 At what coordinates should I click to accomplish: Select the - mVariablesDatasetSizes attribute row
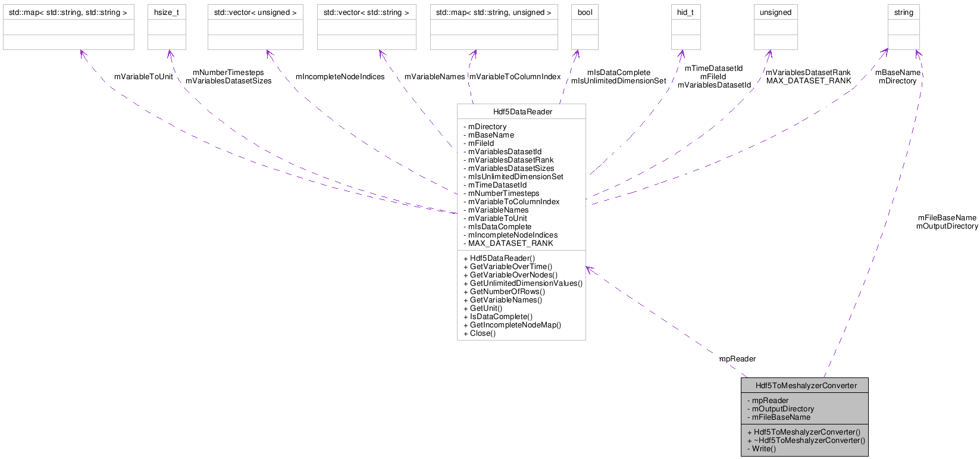click(509, 168)
